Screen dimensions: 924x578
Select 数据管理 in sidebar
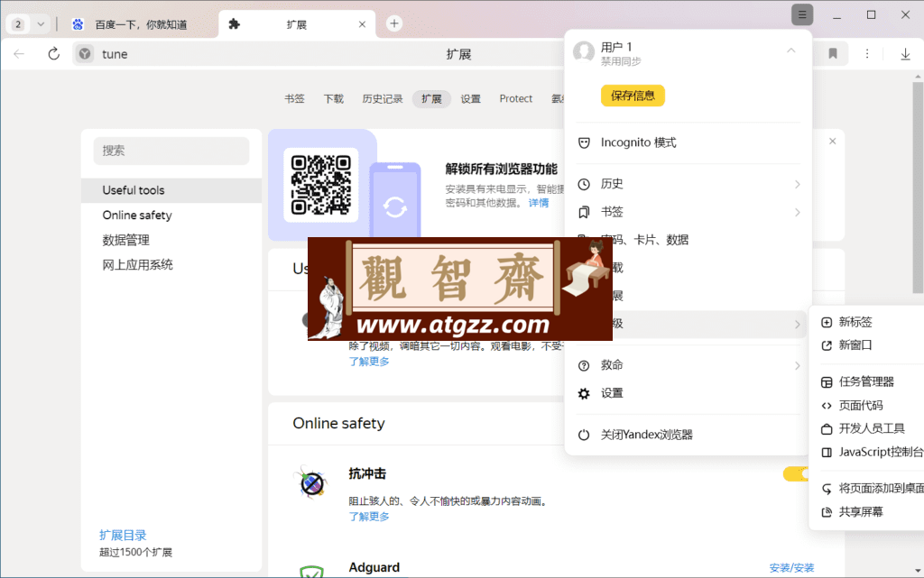(x=171, y=240)
